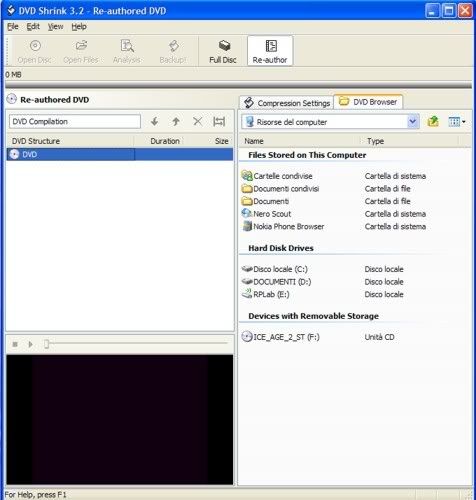Move selected title down with arrow icon

click(x=154, y=122)
